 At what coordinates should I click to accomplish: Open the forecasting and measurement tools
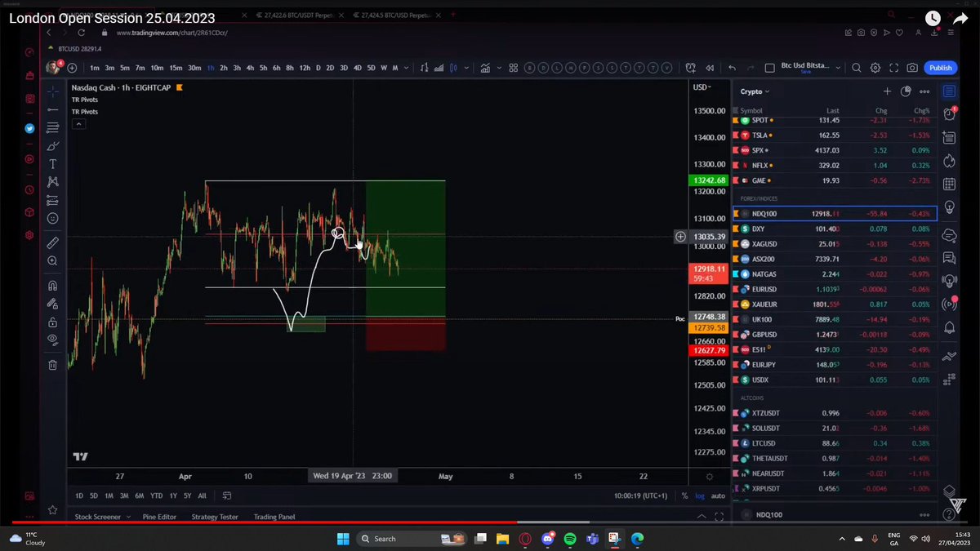tap(52, 200)
